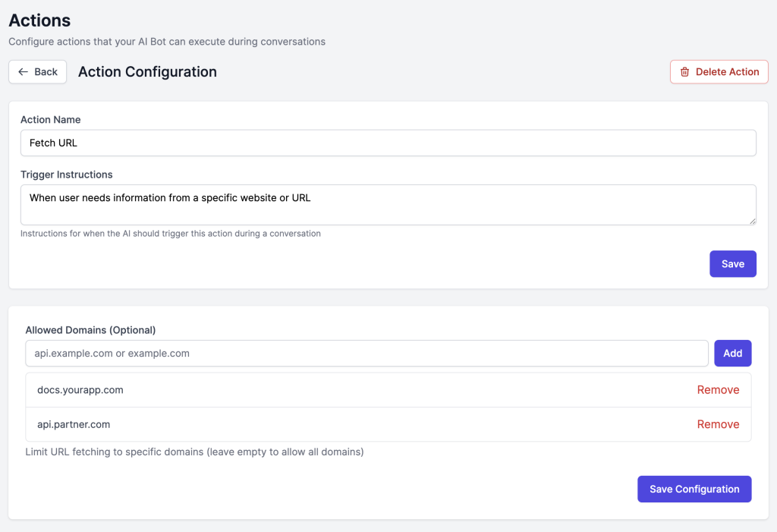Click the Allowed Domains (Optional) label
The height and width of the screenshot is (532, 777).
click(x=90, y=330)
